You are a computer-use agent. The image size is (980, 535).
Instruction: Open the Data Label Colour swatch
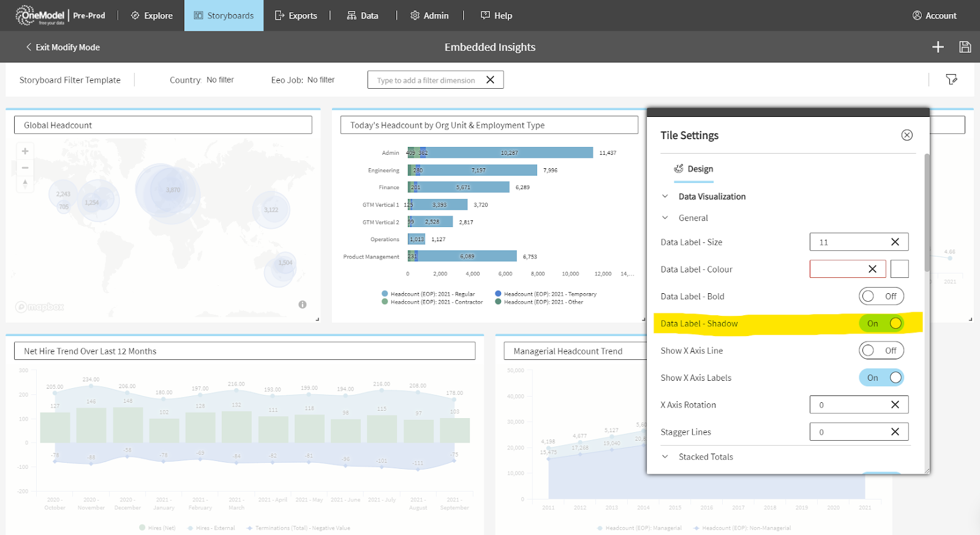[x=899, y=269]
